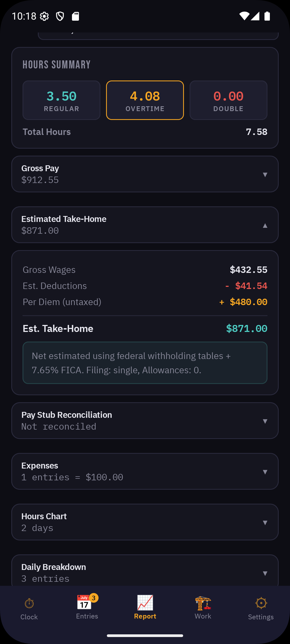
Task: Toggle the Overtime hours highlight
Action: coord(145,100)
